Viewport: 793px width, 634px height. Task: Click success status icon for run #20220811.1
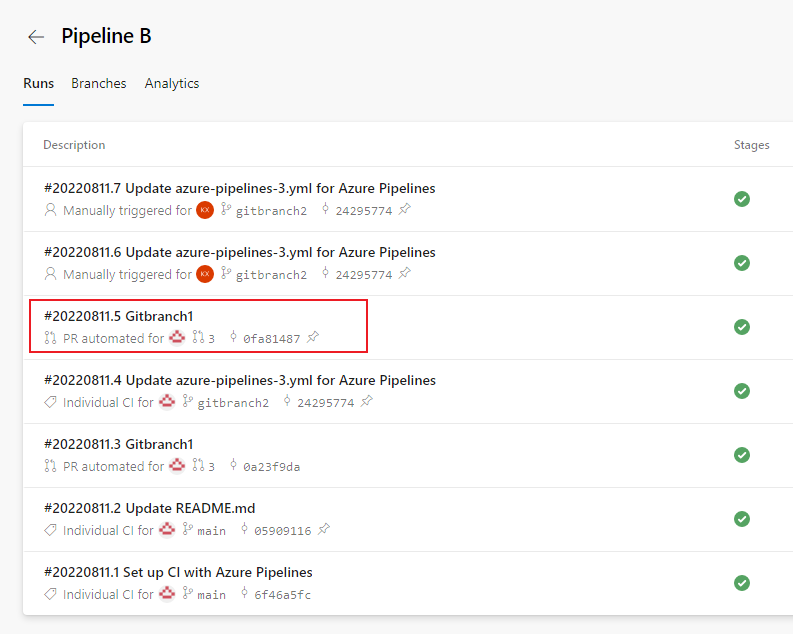pyautogui.click(x=742, y=583)
